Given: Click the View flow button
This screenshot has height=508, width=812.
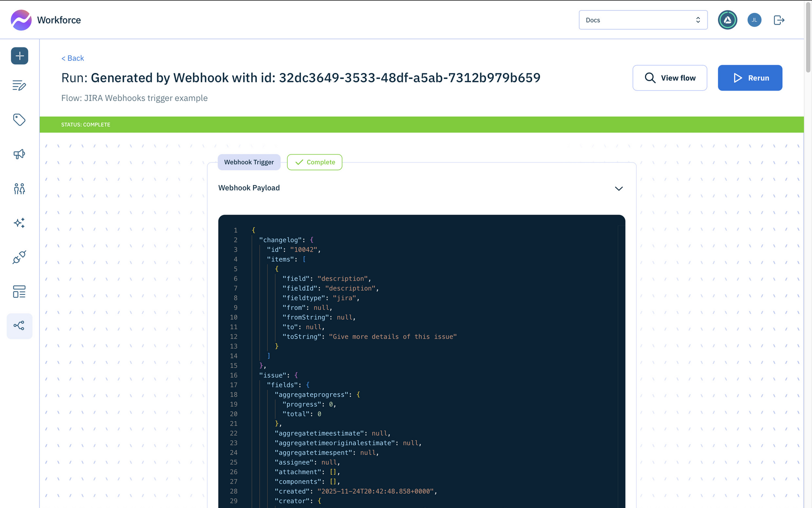Looking at the screenshot, I should click(670, 78).
